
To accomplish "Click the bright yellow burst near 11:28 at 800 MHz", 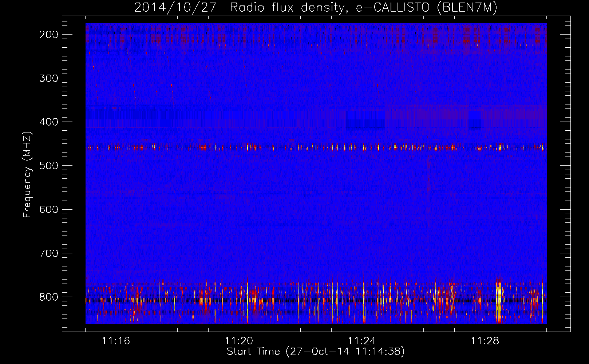I will 499,301.
